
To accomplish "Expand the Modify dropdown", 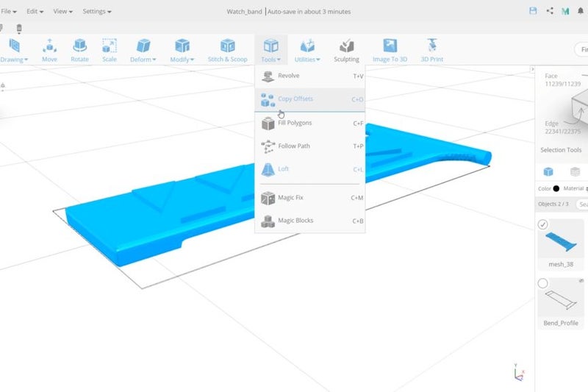I will [182, 50].
